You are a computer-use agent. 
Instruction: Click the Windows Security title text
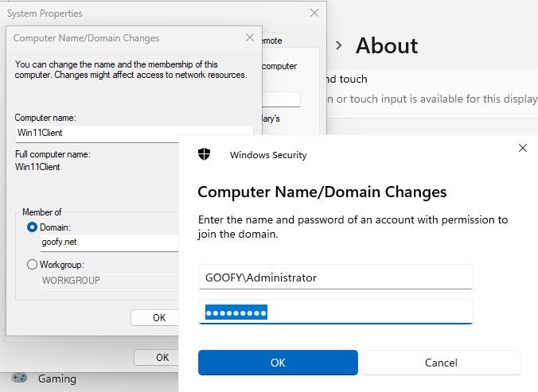tap(268, 155)
